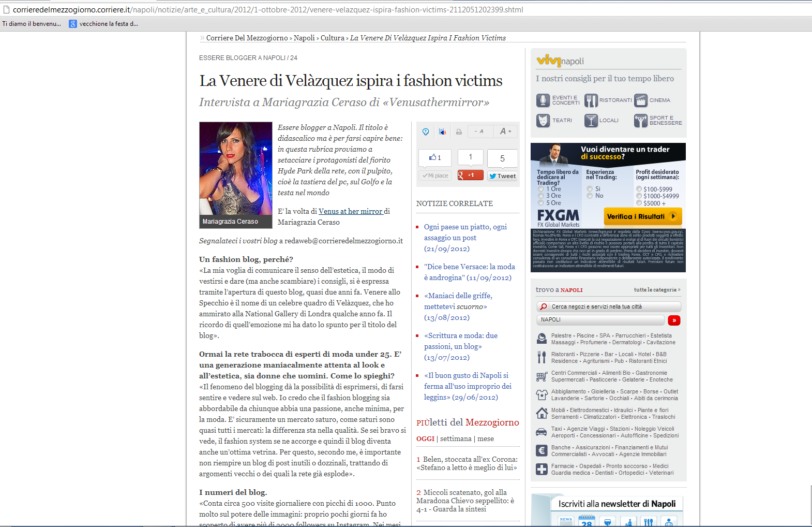812x527 pixels.
Task: Switch most-read list to OGGI
Action: pos(425,438)
